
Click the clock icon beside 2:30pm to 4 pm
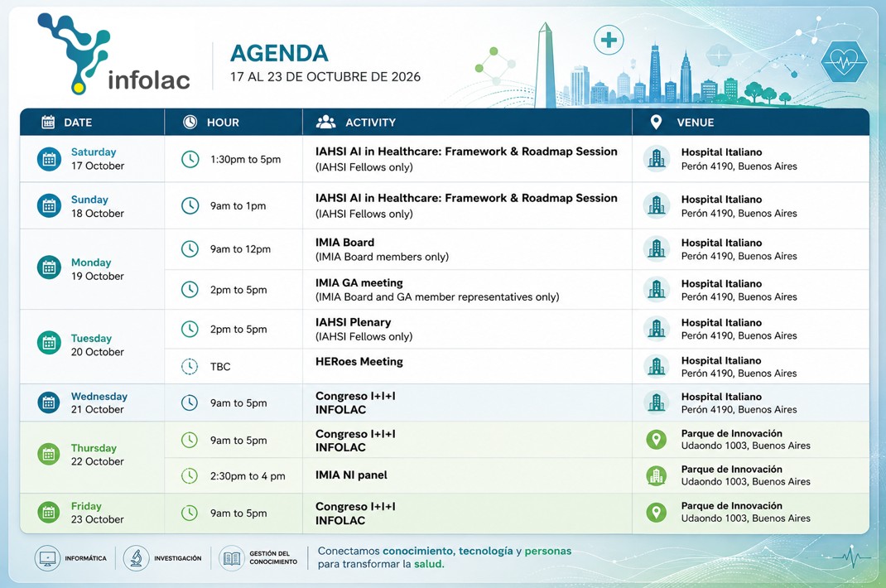[x=190, y=476]
